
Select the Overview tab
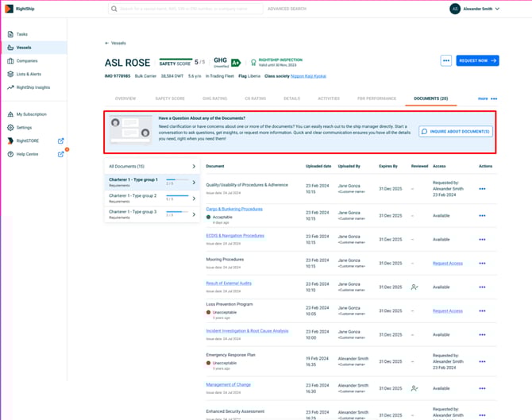pyautogui.click(x=125, y=98)
